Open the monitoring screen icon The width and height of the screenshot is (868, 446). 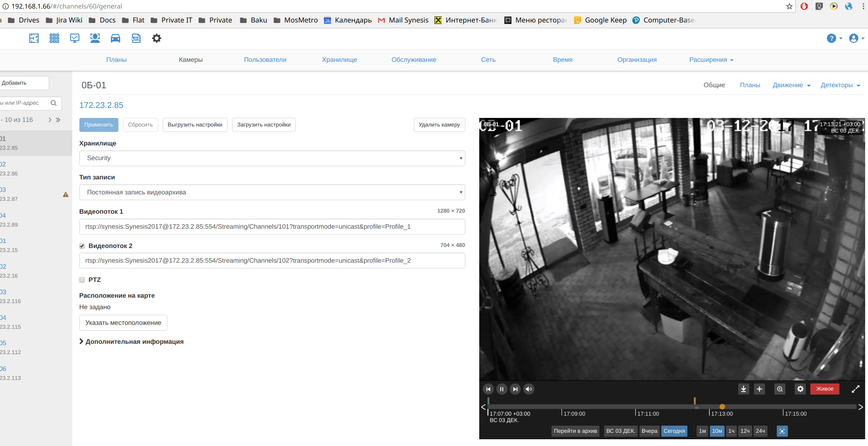tap(75, 38)
